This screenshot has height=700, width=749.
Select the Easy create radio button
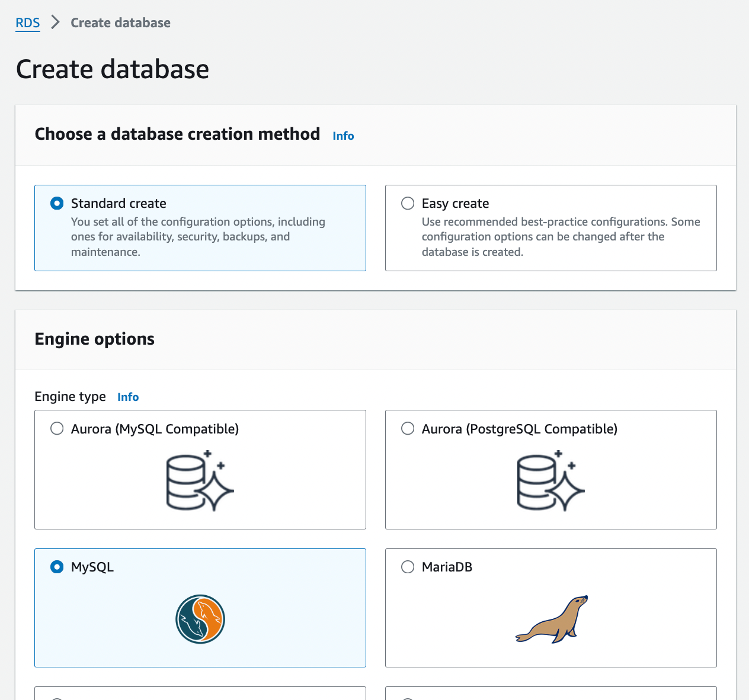pyautogui.click(x=408, y=203)
